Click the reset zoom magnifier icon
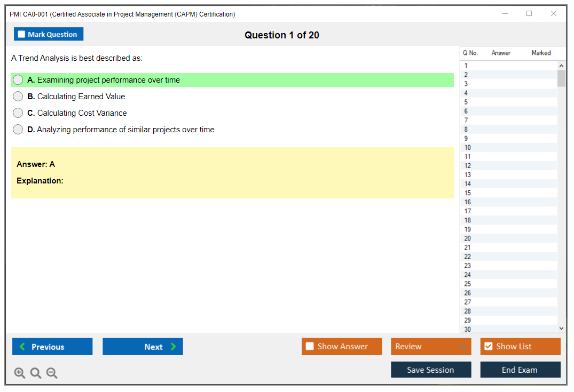The width and height of the screenshot is (574, 392). 36,373
